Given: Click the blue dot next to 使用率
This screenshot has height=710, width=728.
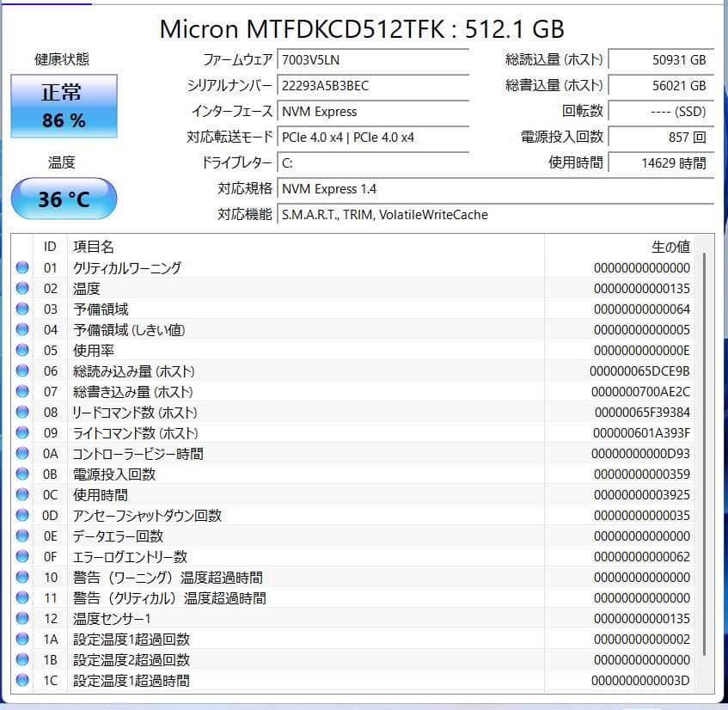Looking at the screenshot, I should [21, 351].
